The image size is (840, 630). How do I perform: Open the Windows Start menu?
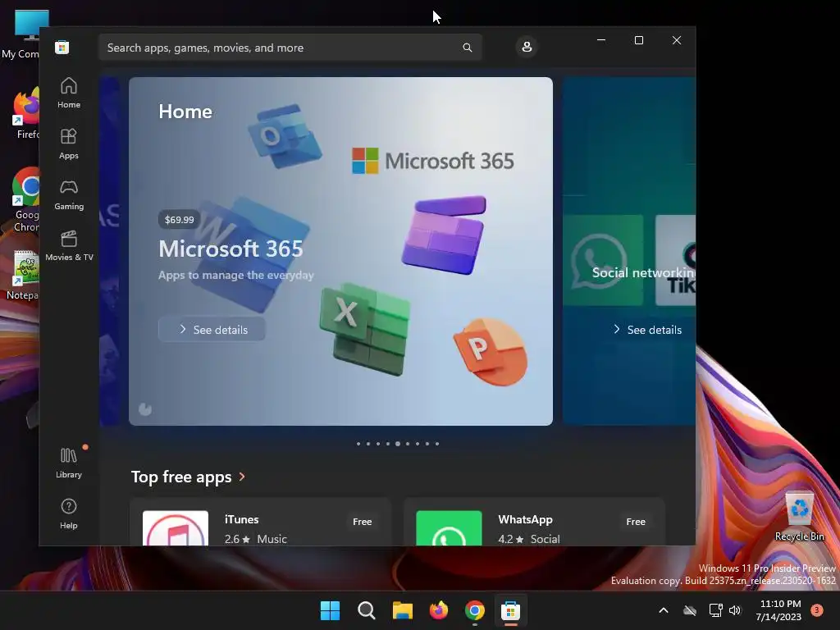point(330,610)
